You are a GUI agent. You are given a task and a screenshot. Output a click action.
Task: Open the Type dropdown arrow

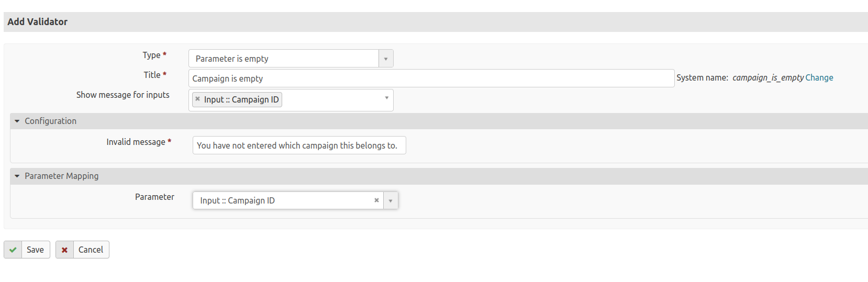(386, 59)
